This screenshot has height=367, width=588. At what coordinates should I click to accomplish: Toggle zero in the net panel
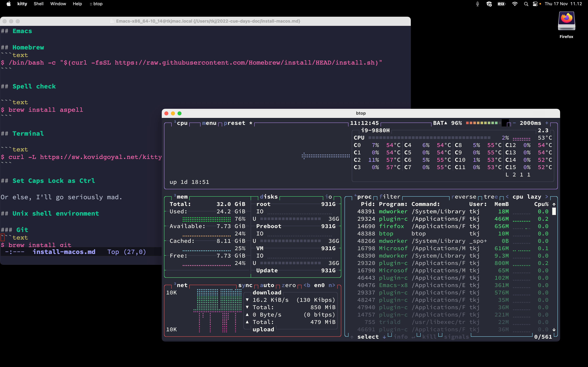click(289, 285)
